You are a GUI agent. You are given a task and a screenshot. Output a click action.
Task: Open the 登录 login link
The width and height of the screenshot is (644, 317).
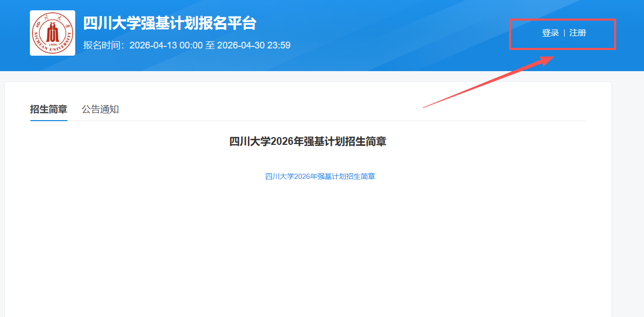point(550,33)
